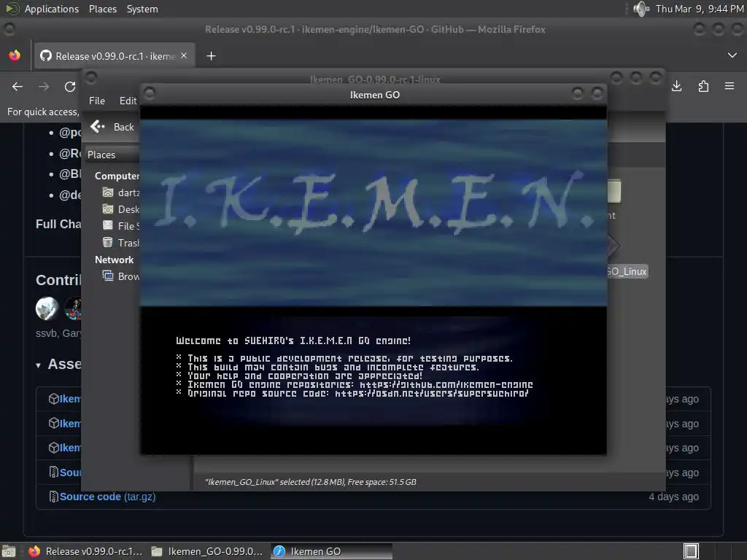Click the Ikemen GO window title bar
This screenshot has height=560, width=747.
tap(374, 95)
